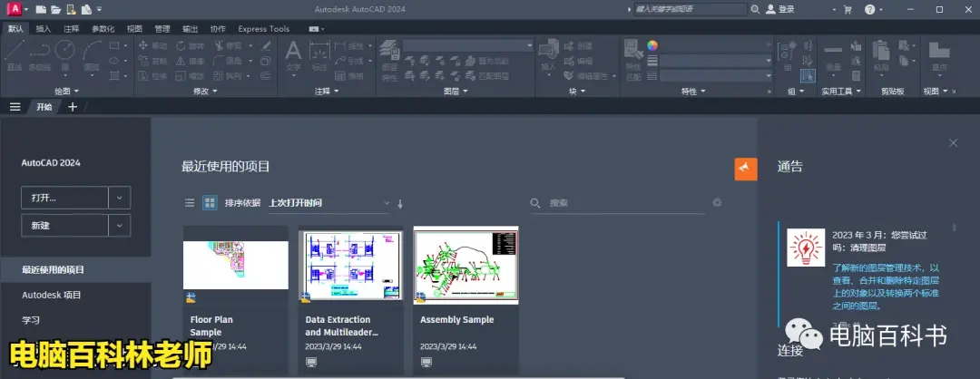980x379 pixels.
Task: Switch to the 管理 ribbon tab
Action: point(162,29)
